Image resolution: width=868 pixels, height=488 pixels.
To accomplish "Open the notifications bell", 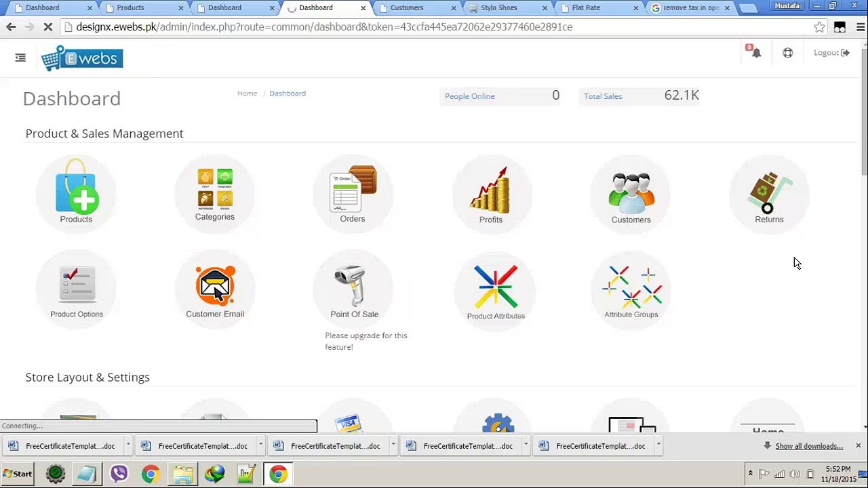I will pyautogui.click(x=756, y=53).
